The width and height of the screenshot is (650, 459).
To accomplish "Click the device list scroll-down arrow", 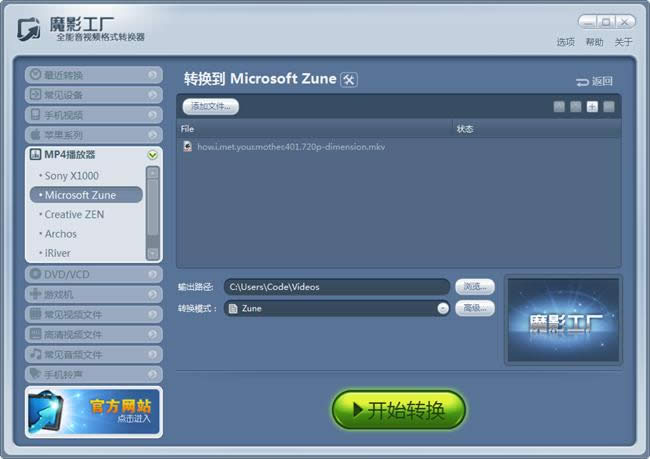I will tap(153, 253).
